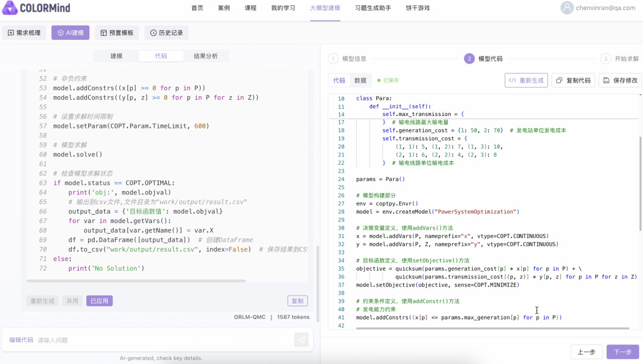Open 饼干游戏 navigation item
This screenshot has height=364, width=643.
pyautogui.click(x=418, y=8)
